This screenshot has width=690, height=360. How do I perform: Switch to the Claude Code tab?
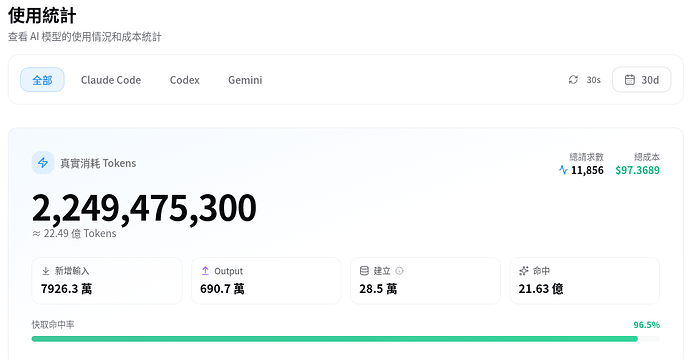(111, 80)
